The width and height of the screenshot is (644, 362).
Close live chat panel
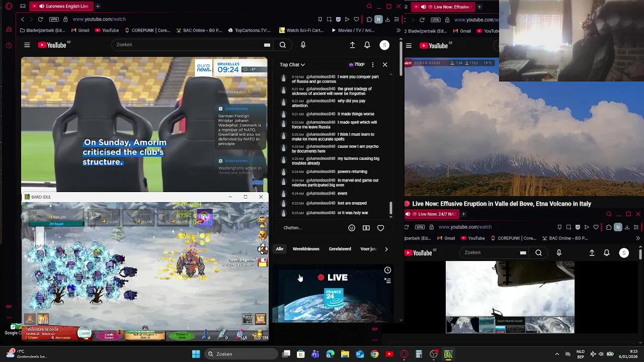click(385, 64)
